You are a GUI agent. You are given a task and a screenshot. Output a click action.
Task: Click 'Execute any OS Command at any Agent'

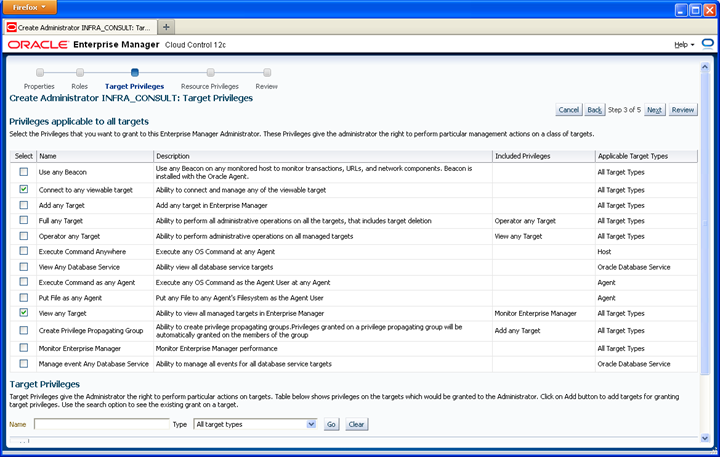[x=215, y=252]
